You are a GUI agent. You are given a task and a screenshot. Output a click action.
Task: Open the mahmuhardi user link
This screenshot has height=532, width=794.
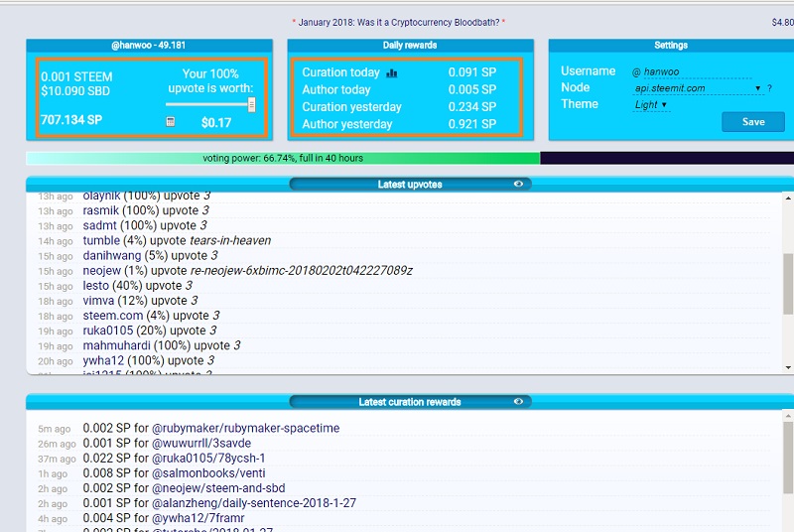click(116, 345)
